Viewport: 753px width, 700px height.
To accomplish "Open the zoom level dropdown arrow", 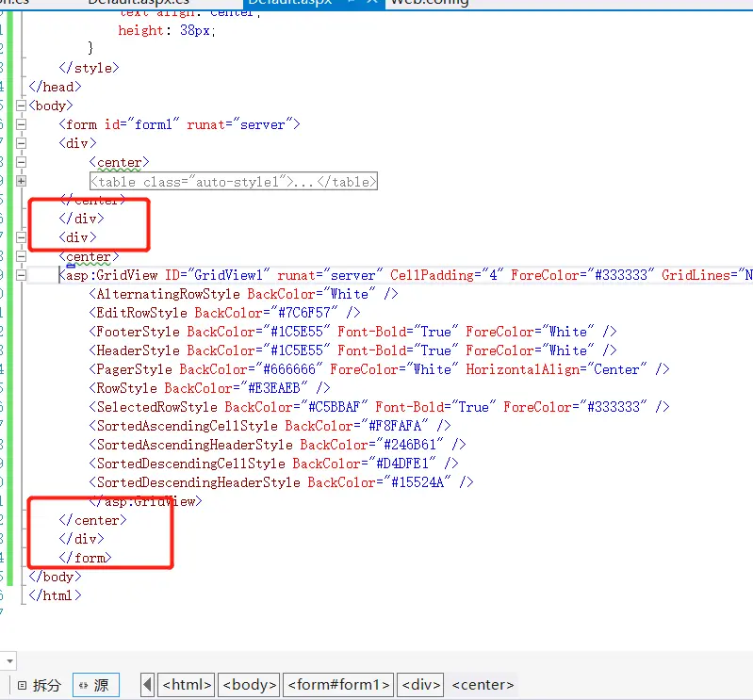I will pos(9,661).
